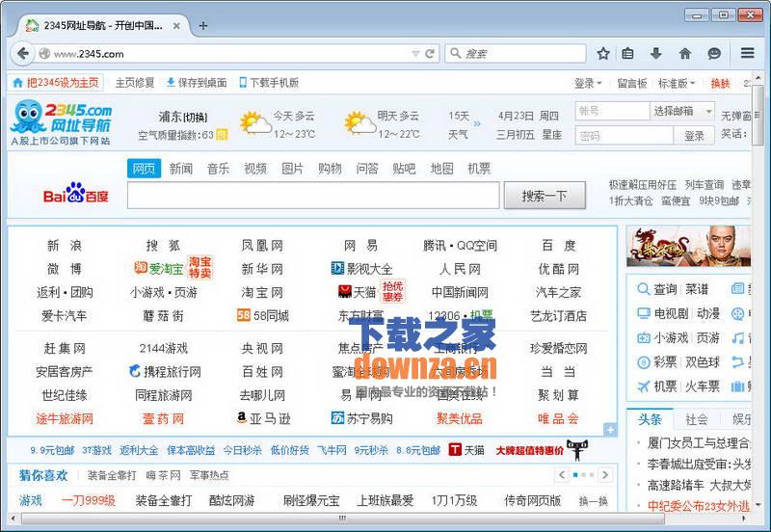Select the 图片 search tab
This screenshot has height=532, width=771.
pos(293,169)
